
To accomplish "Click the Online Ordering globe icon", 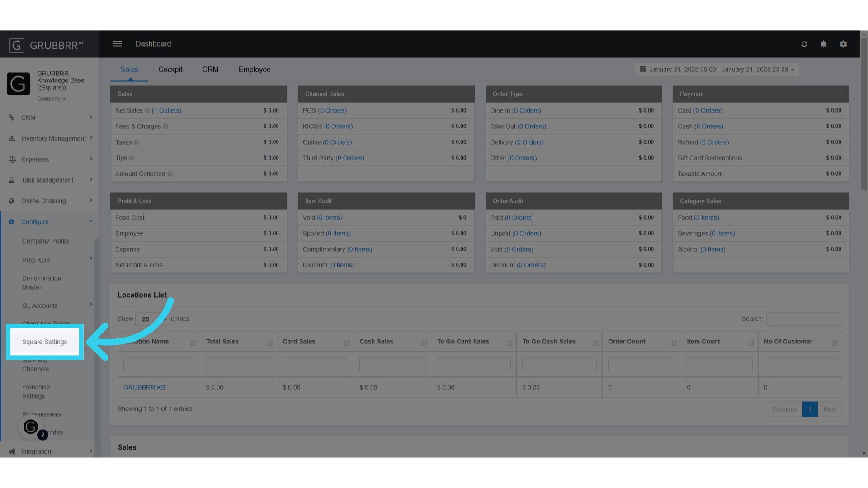I will pyautogui.click(x=11, y=201).
